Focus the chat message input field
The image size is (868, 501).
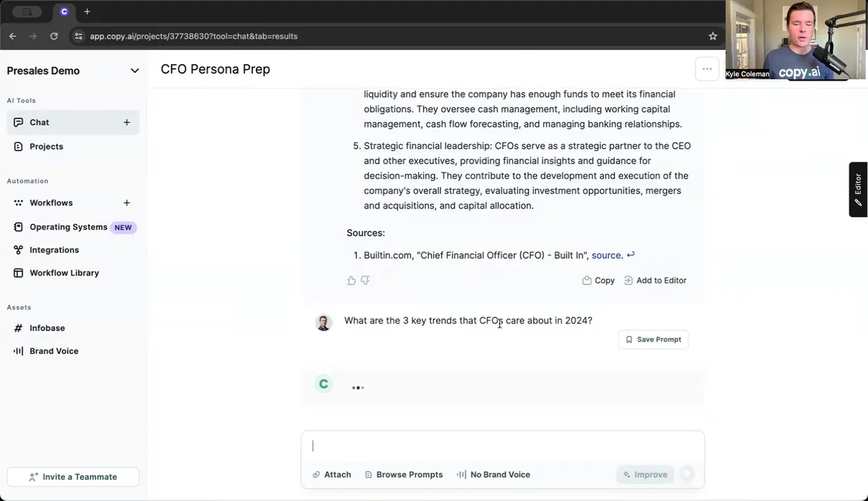[501, 446]
